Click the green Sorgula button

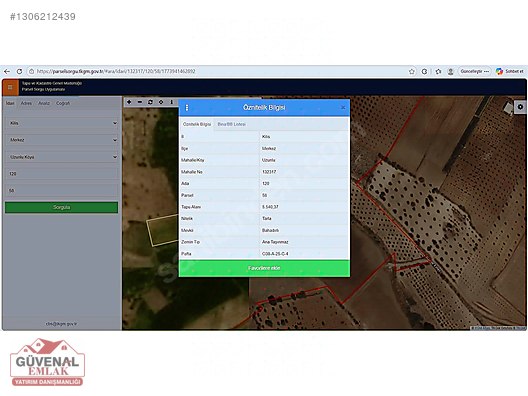(x=62, y=207)
